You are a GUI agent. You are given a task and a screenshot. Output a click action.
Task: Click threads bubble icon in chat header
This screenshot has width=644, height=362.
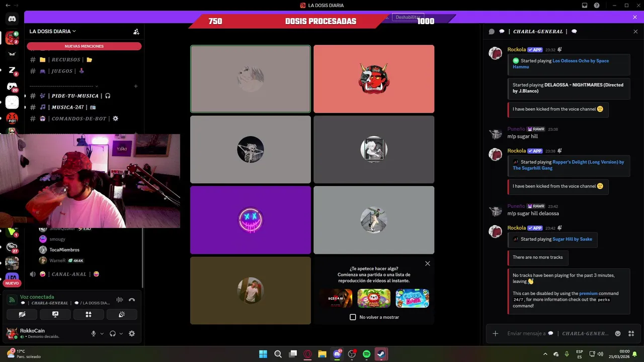click(x=492, y=31)
